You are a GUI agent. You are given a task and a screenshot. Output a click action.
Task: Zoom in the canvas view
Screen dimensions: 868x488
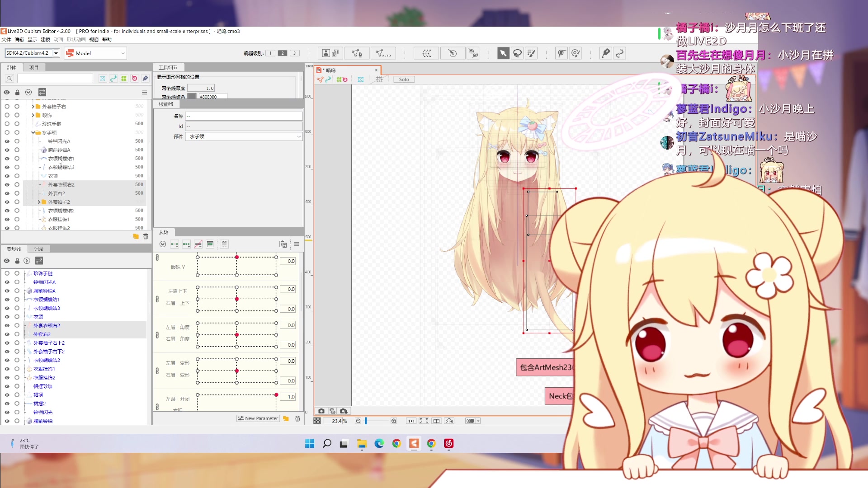coord(394,421)
